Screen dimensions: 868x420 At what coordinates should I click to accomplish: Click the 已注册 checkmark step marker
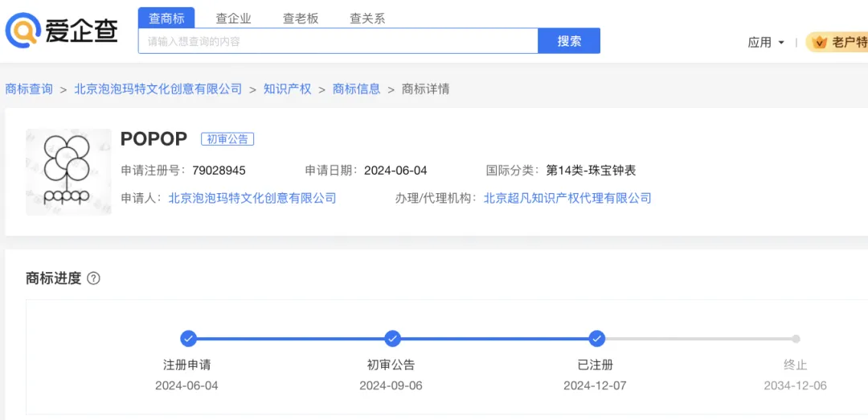(x=596, y=339)
